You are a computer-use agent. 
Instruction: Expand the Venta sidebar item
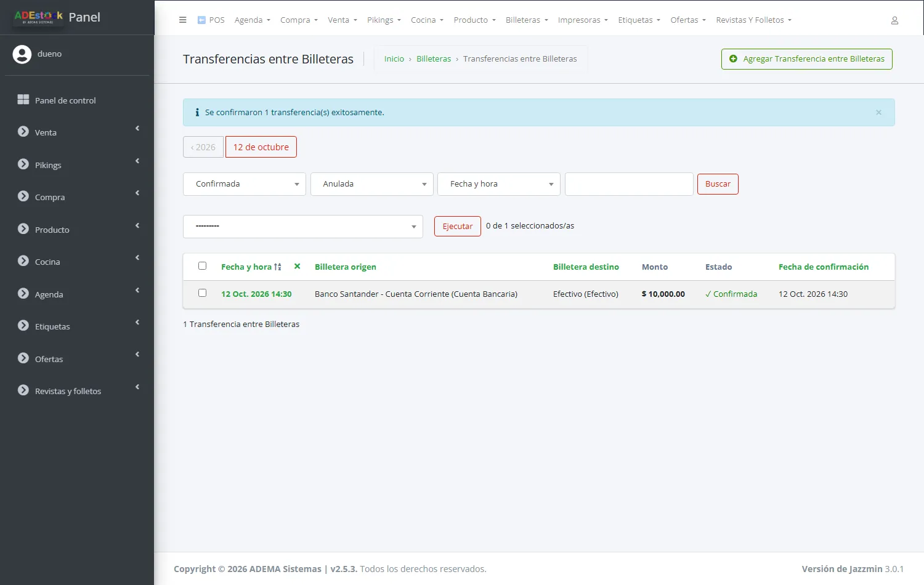point(77,132)
